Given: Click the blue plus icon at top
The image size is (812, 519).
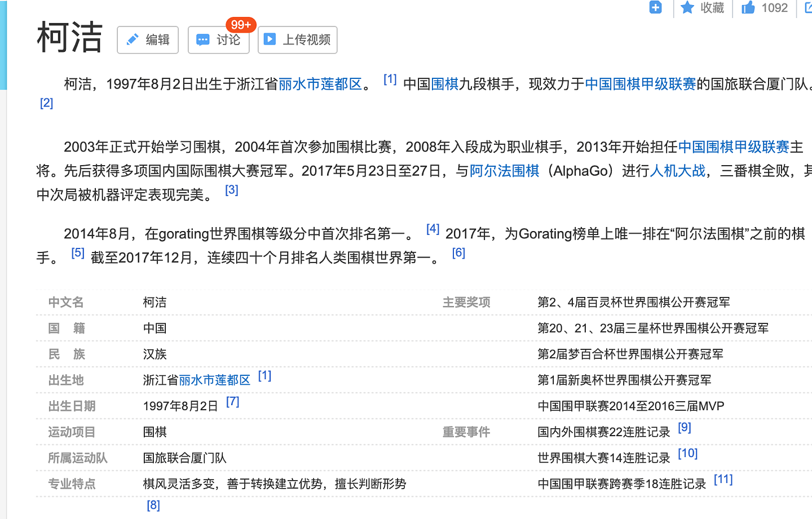Looking at the screenshot, I should click(655, 7).
